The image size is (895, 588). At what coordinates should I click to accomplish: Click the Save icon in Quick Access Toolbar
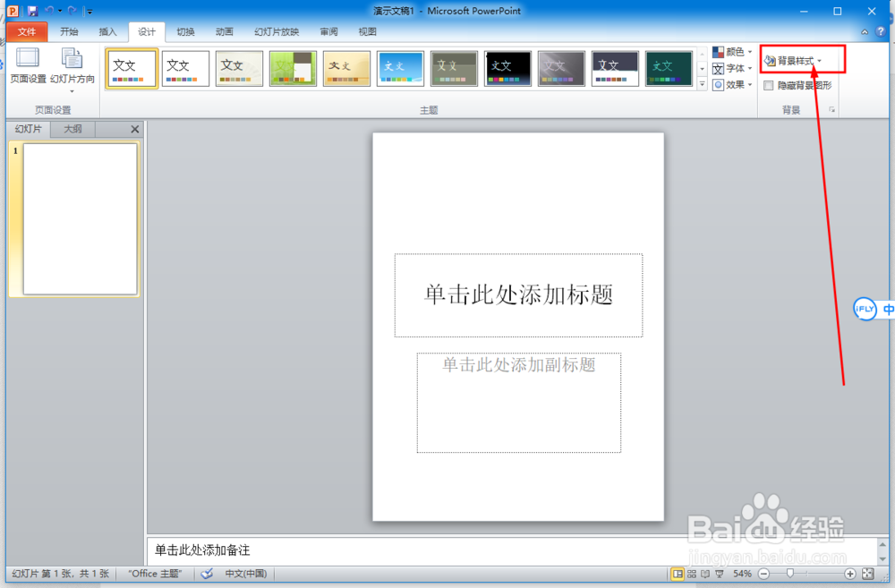[33, 10]
